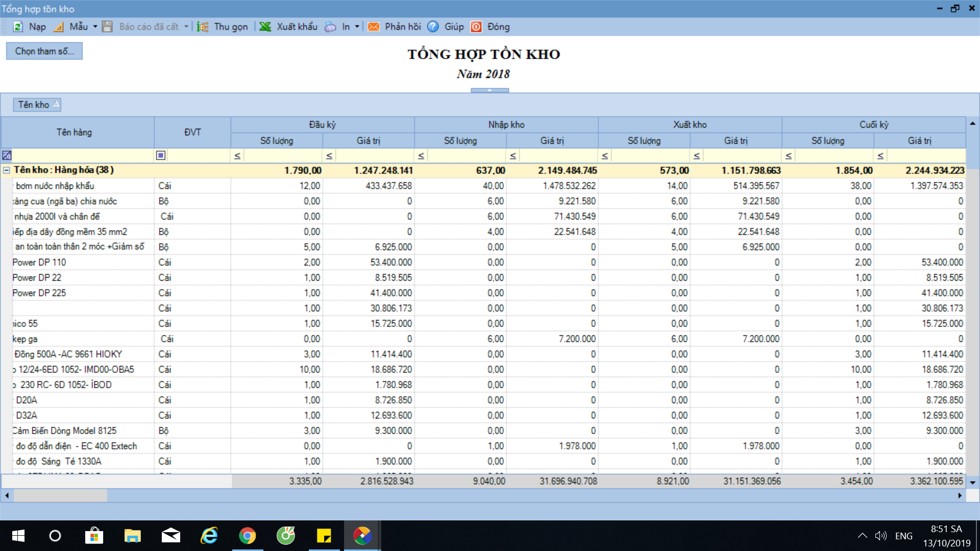
Task: Click the volume speaker tray icon
Action: (881, 536)
